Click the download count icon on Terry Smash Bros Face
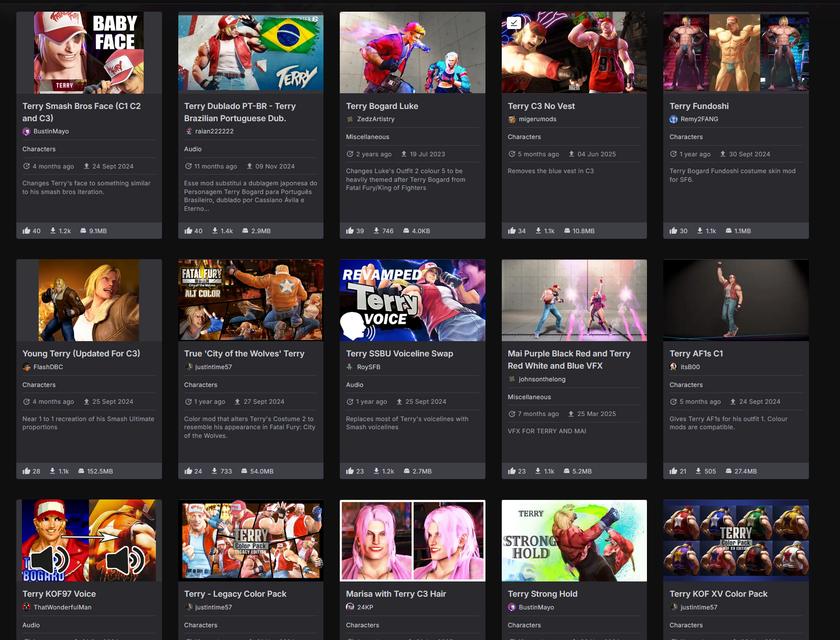Viewport: 840px width, 640px height. pos(53,231)
